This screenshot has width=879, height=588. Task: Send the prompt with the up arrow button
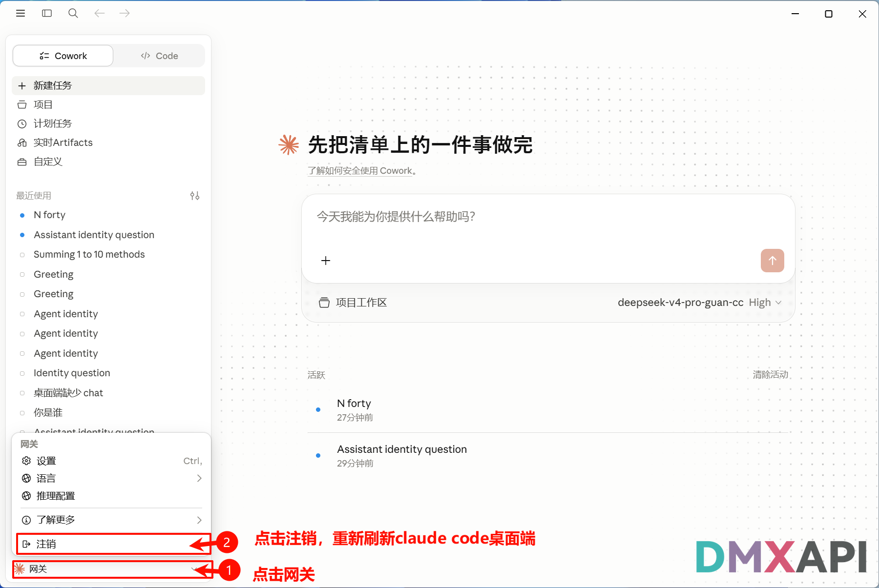pos(773,261)
